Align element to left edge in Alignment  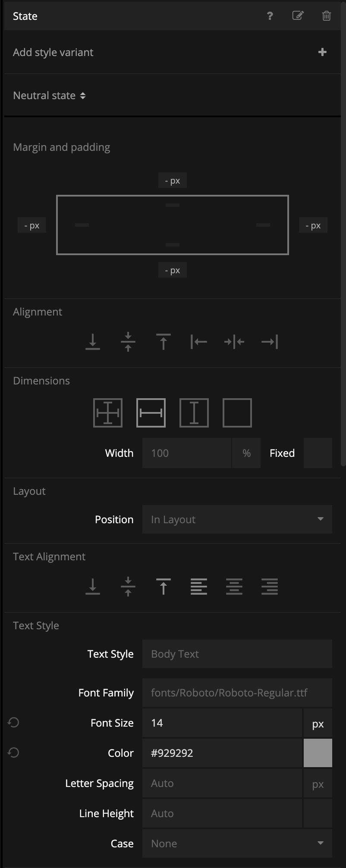click(x=198, y=342)
